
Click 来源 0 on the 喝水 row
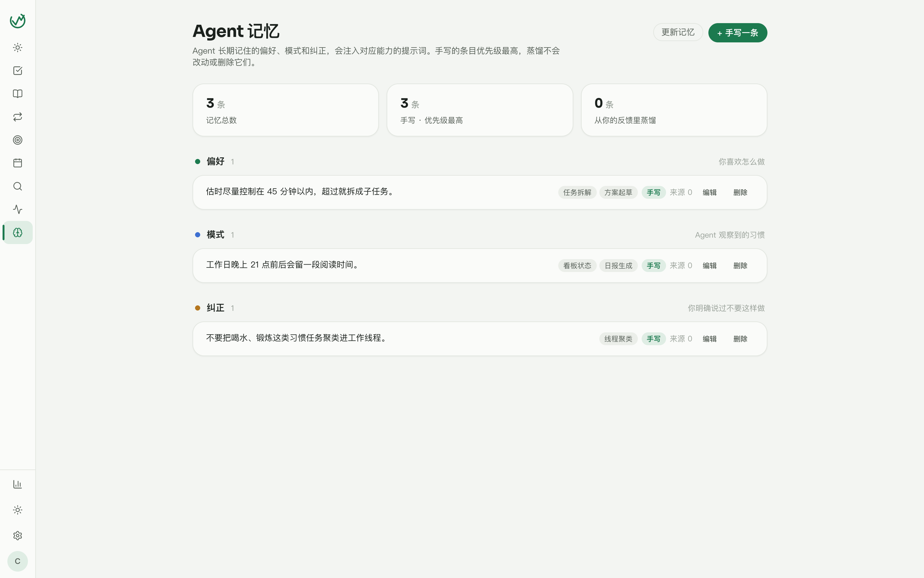pyautogui.click(x=681, y=339)
